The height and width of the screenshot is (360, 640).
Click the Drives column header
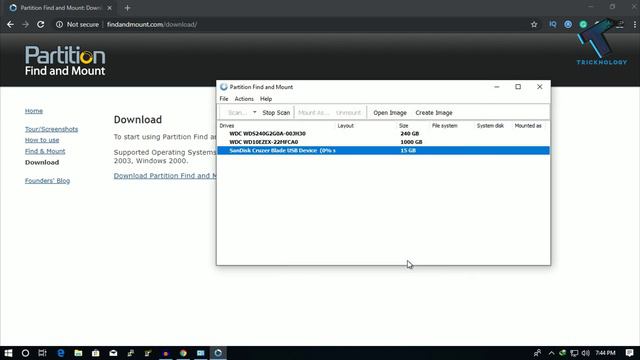coord(227,126)
